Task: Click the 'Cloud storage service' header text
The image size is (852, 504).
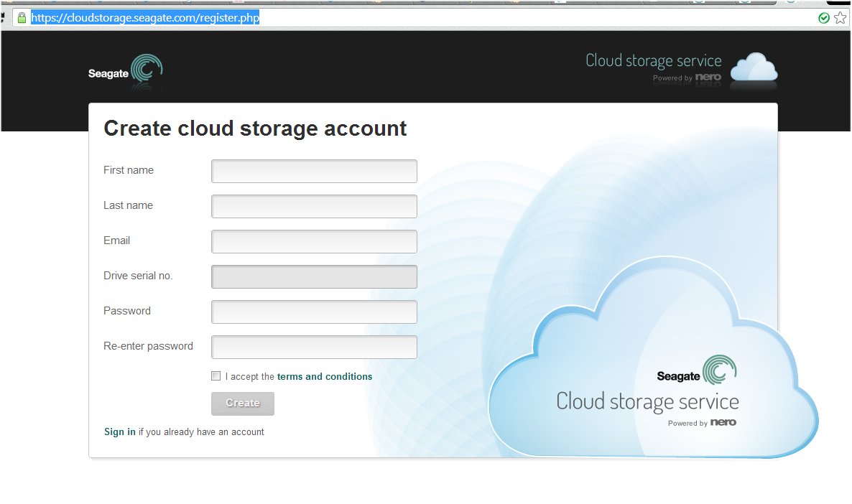Action: (654, 61)
